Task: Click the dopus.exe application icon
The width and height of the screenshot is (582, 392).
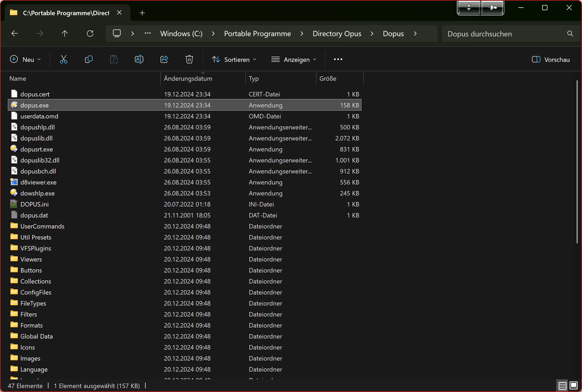Action: [x=14, y=105]
